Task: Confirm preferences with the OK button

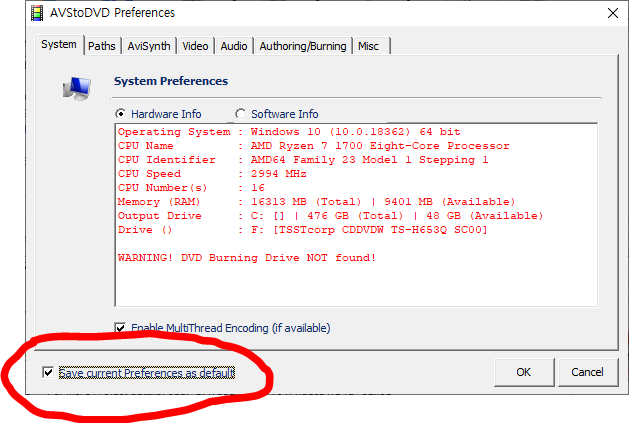Action: (x=524, y=372)
